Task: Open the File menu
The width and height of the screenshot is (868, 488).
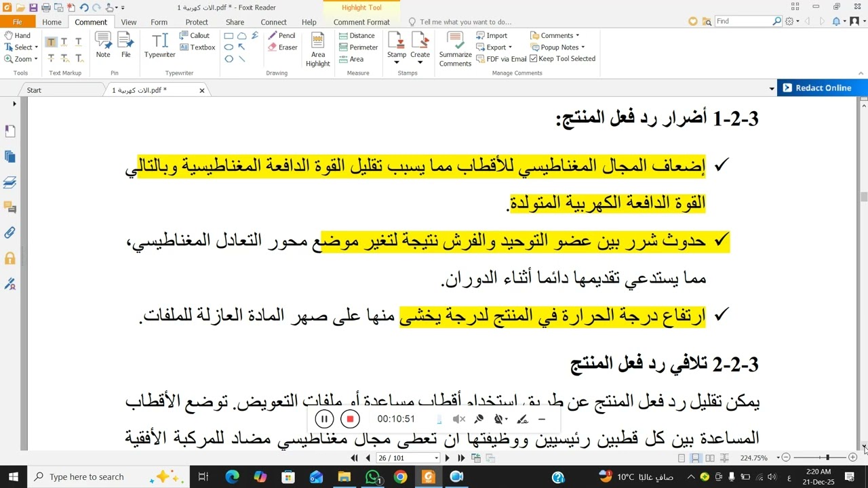Action: coord(18,22)
